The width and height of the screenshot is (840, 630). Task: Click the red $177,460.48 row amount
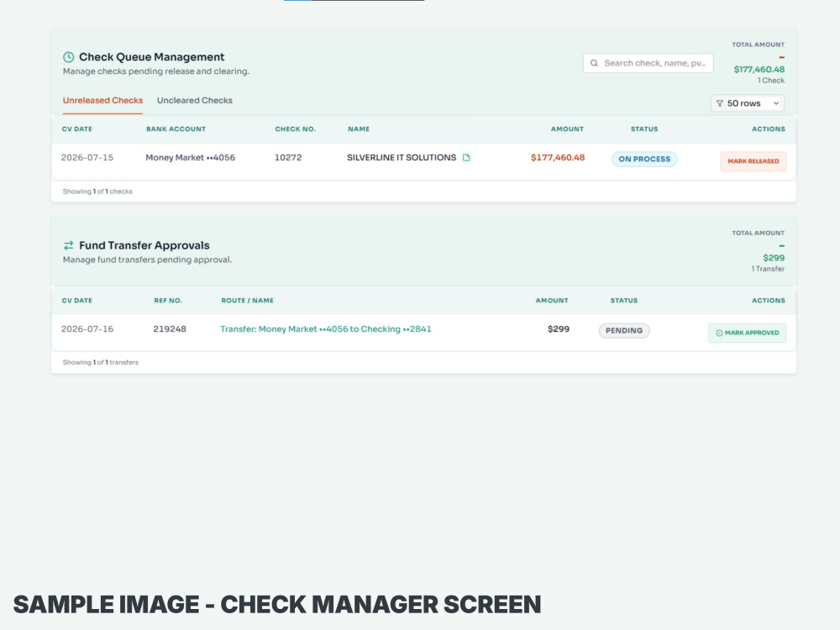pyautogui.click(x=558, y=158)
